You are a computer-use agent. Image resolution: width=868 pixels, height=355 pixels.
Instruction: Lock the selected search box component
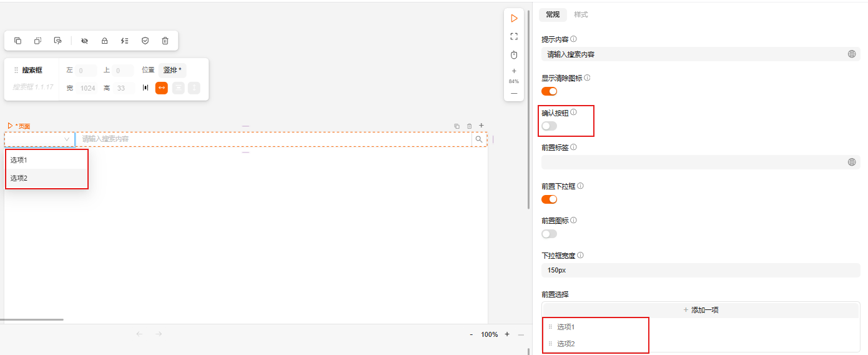(x=104, y=41)
